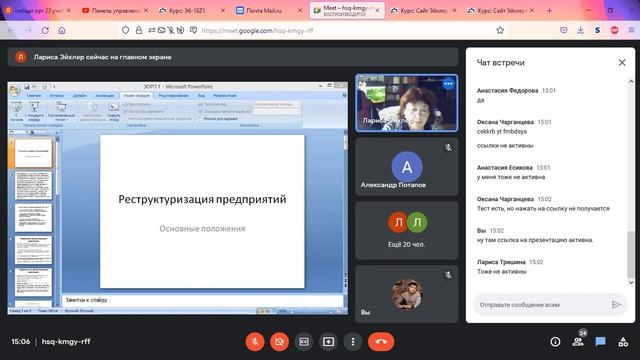Close the meeting chat panel
Screen dimensions: 640x360
(622, 62)
